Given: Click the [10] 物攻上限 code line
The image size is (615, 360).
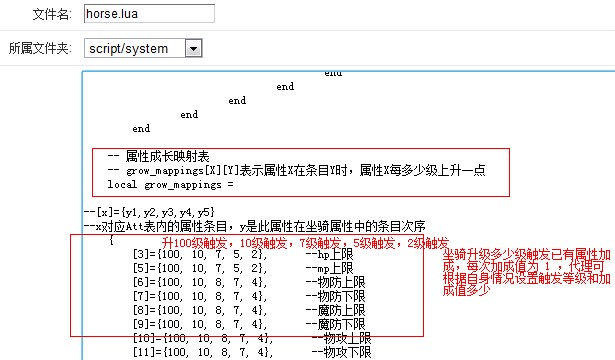Looking at the screenshot, I should pyautogui.click(x=252, y=338).
